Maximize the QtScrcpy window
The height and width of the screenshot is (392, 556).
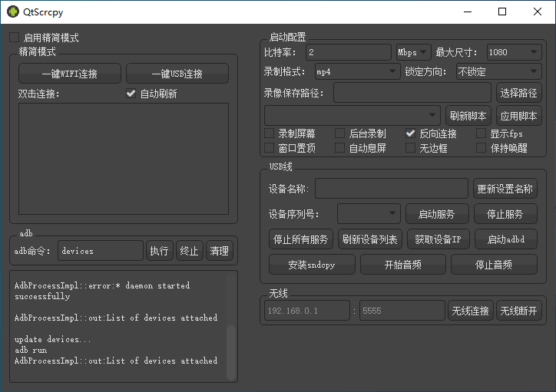point(502,12)
